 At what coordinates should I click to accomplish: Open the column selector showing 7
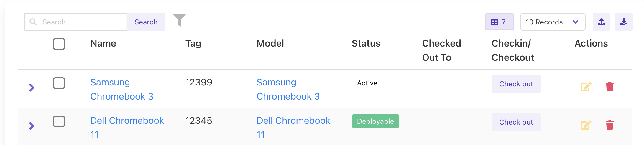(499, 22)
